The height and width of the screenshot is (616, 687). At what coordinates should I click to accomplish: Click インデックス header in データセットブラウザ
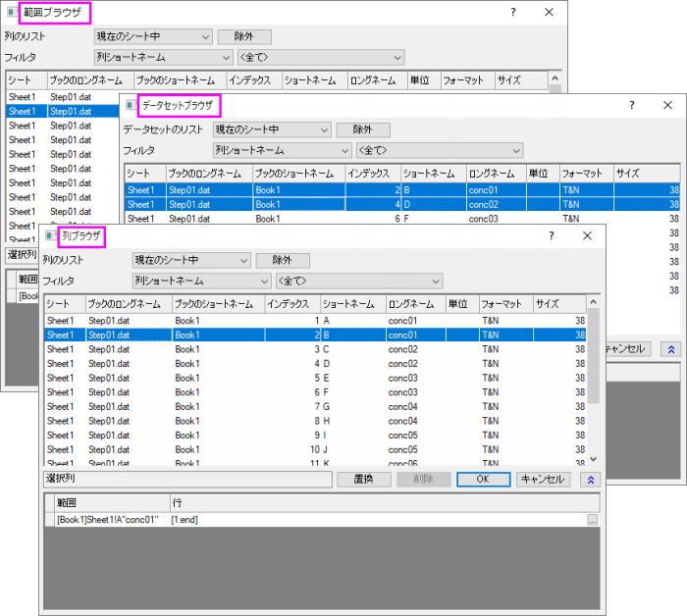373,174
